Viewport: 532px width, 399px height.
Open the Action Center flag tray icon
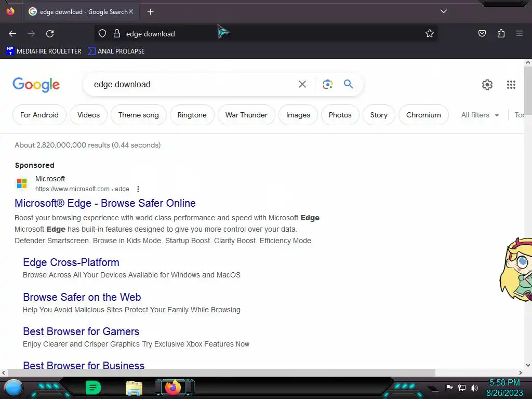[449, 388]
